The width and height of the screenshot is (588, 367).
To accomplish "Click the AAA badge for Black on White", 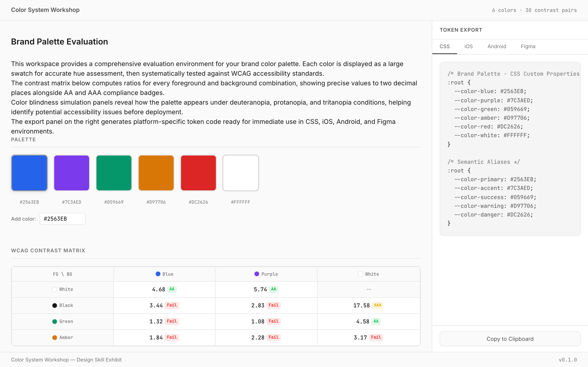I will coord(377,305).
